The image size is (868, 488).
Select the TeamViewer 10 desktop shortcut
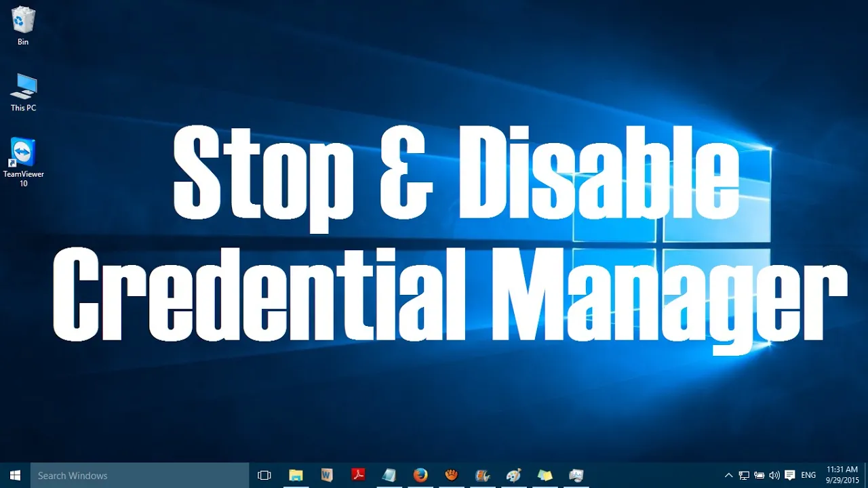23,163
